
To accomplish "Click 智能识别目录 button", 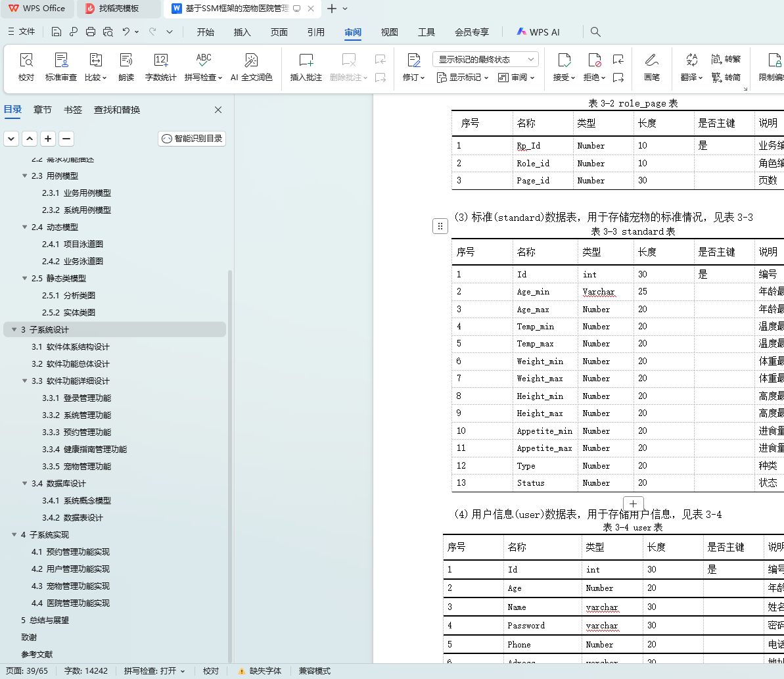I will pyautogui.click(x=192, y=139).
